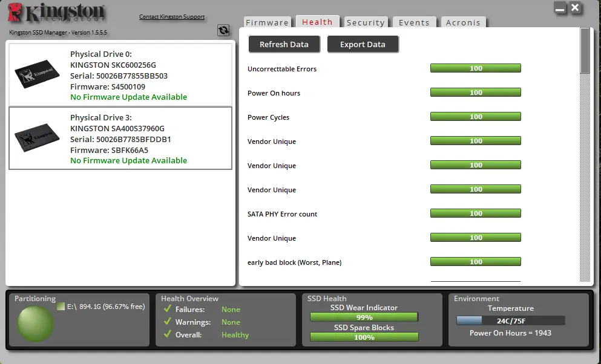Screen dimensions: 601x364
Task: Click "E:\ 894.1G (96.67% free)" text
Action: click(106, 307)
